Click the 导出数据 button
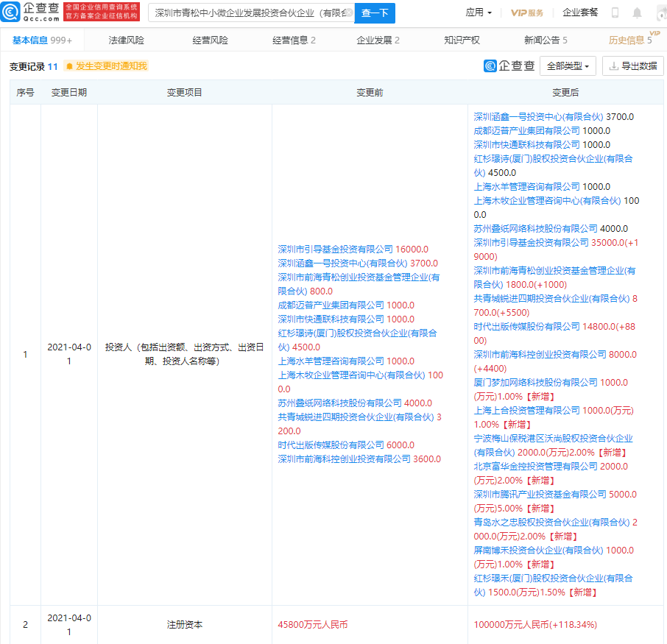 632,66
